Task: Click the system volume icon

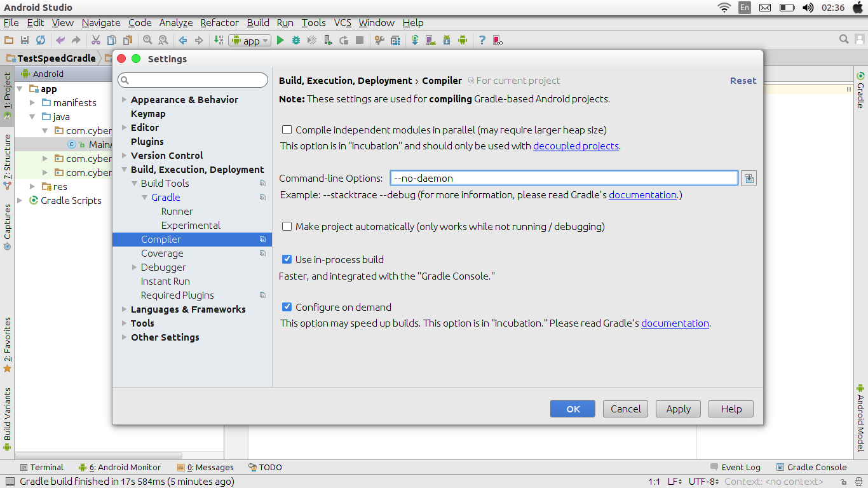Action: (808, 8)
